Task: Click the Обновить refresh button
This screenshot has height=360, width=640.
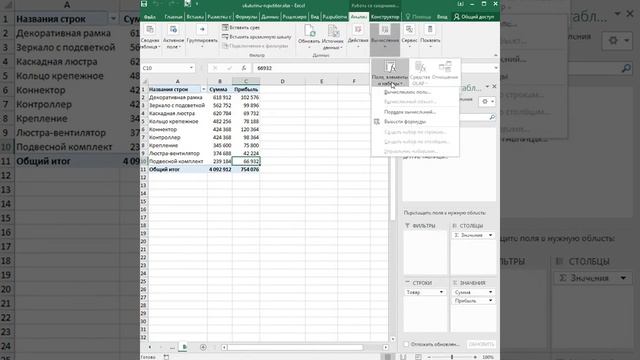Action: (x=309, y=37)
